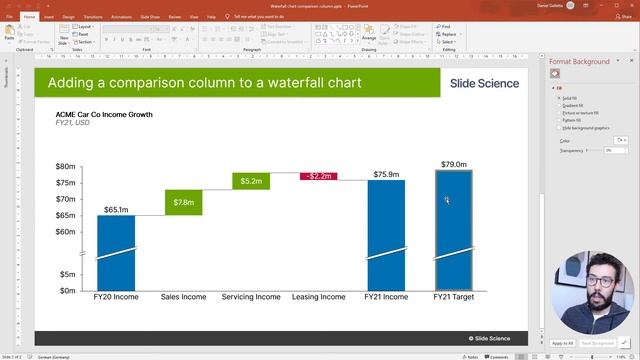Open the Replace dropdown arrow
The image size is (640, 360).
tap(461, 34)
